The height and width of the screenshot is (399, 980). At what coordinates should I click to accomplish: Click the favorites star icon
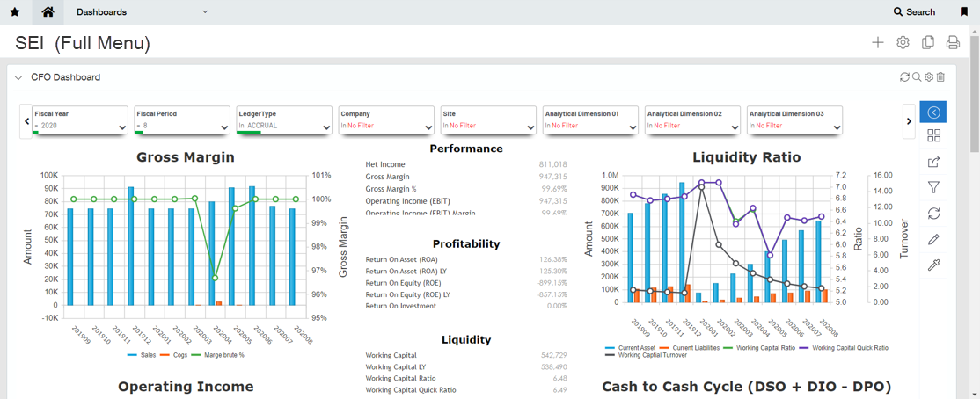(x=15, y=12)
